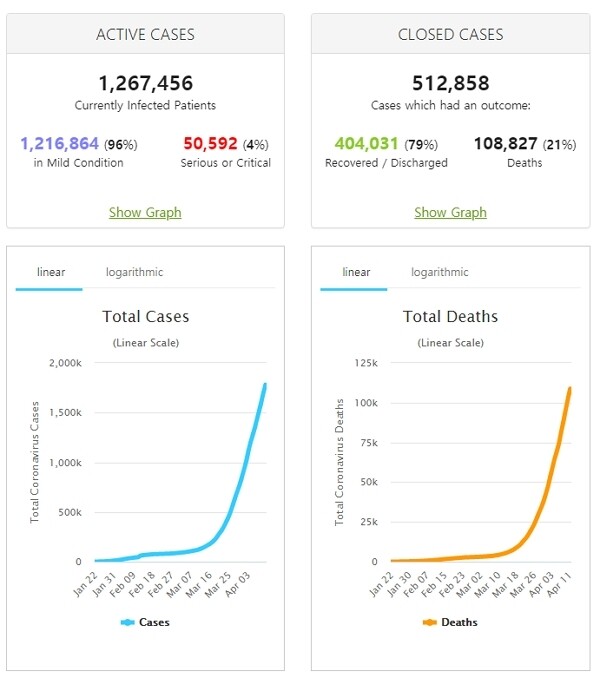Click the 108,827 deaths number
Image resolution: width=600 pixels, height=678 pixels.
[x=504, y=144]
